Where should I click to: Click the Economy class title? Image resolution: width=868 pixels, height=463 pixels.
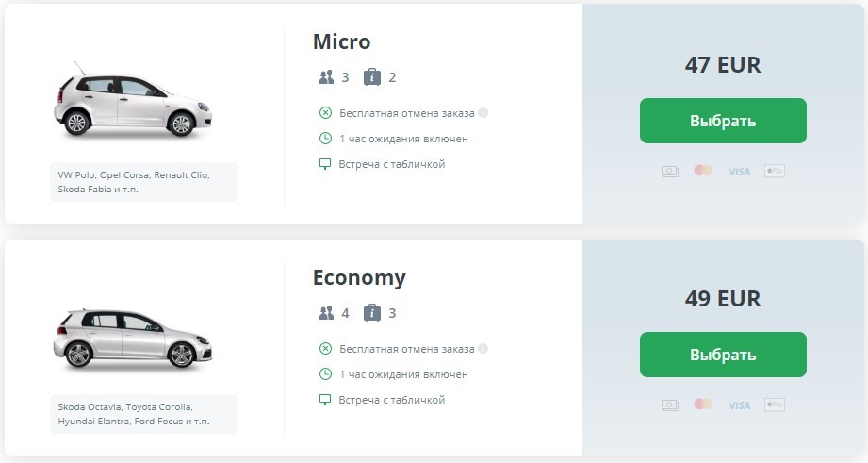tap(359, 278)
